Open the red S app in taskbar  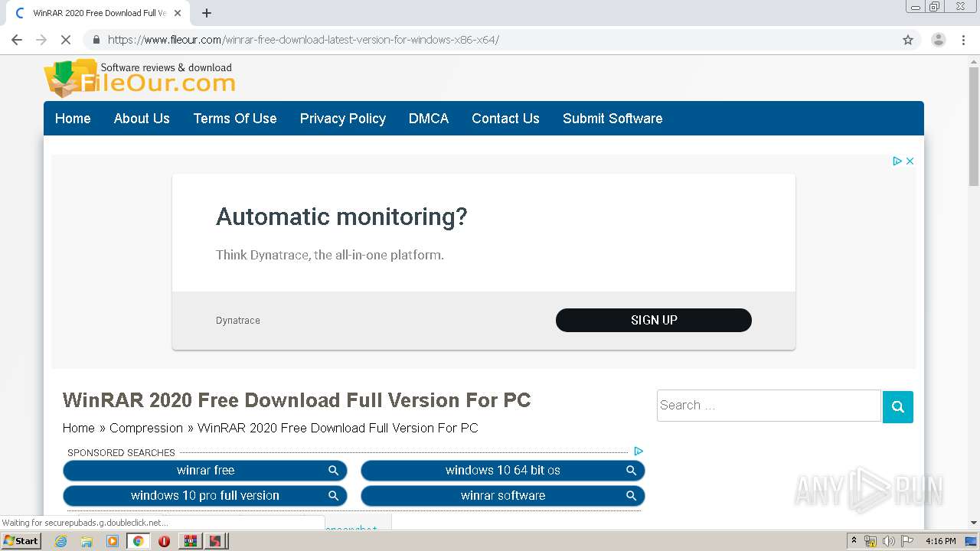[x=215, y=541]
